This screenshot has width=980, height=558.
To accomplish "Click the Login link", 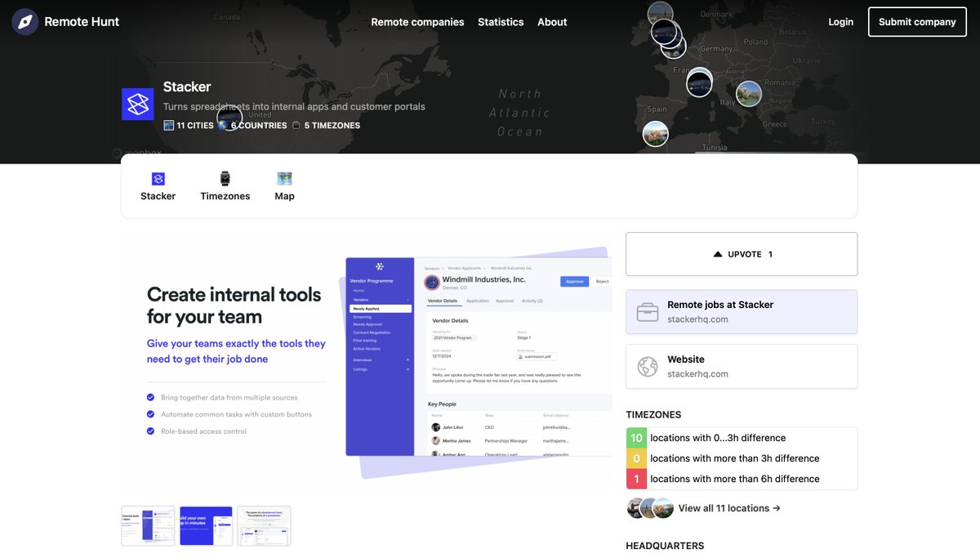I will [x=840, y=22].
